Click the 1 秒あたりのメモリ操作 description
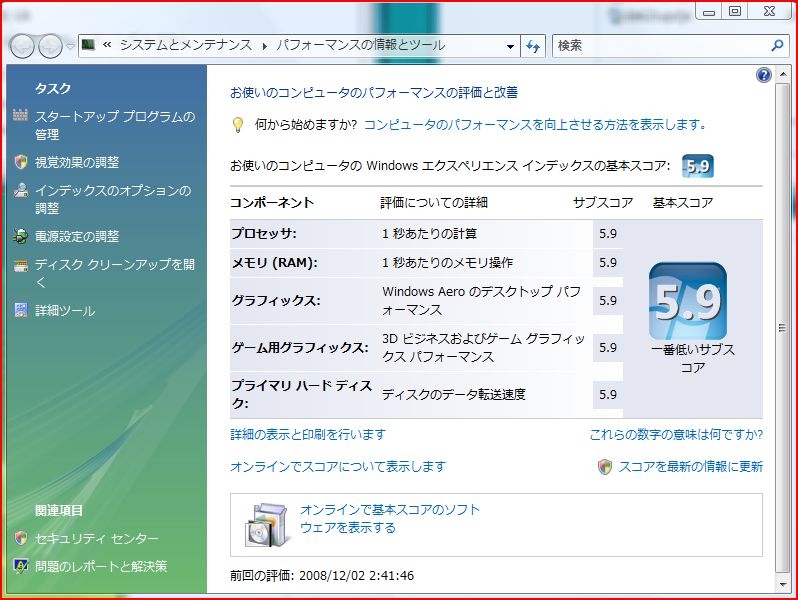The width and height of the screenshot is (798, 600). click(447, 263)
